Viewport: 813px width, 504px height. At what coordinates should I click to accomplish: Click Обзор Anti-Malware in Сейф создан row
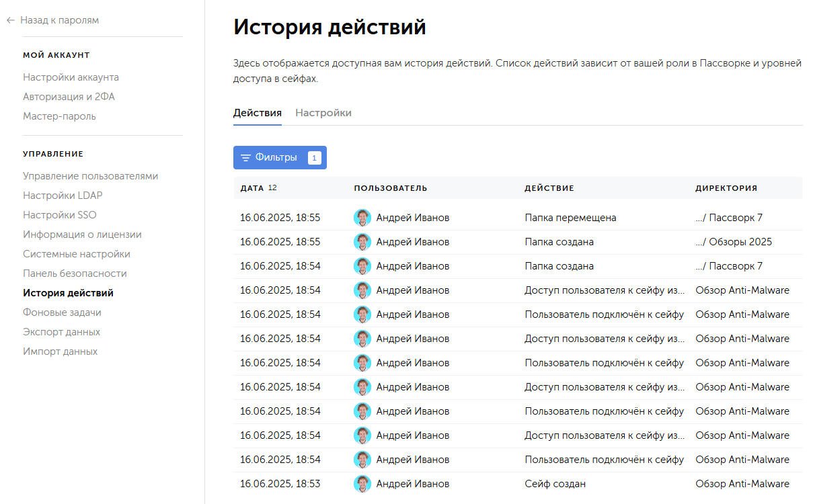pos(742,484)
